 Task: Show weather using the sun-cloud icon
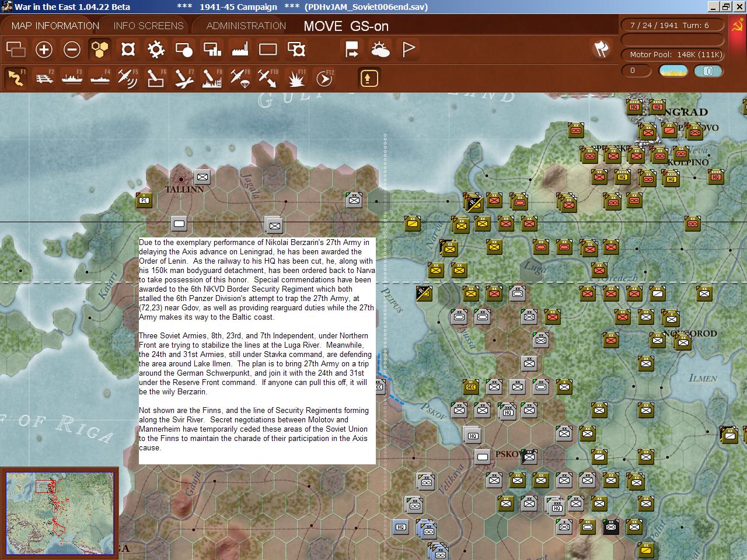pos(381,50)
